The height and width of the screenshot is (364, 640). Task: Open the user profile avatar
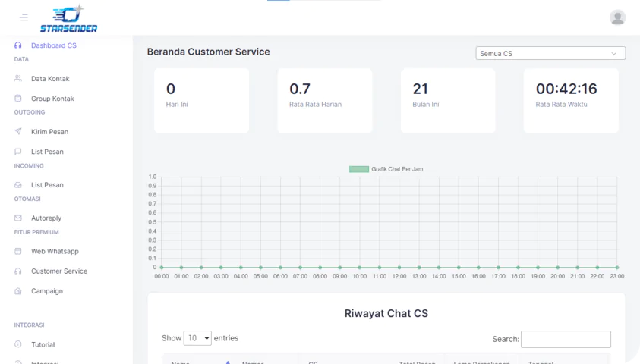tap(617, 17)
